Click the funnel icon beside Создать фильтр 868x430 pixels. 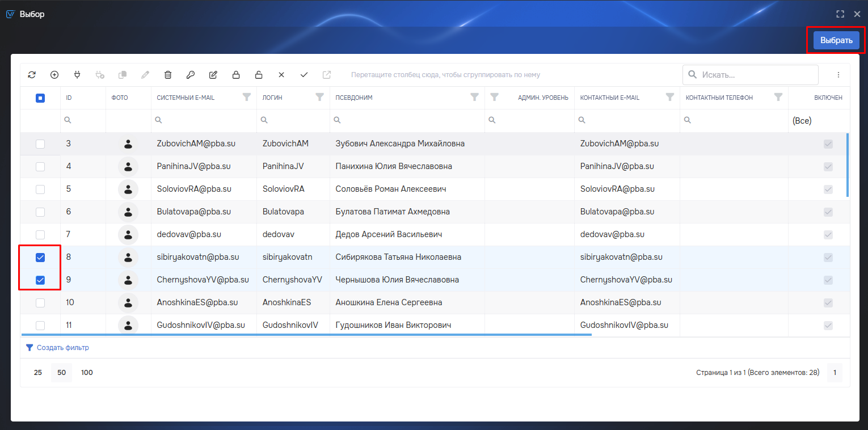pyautogui.click(x=30, y=348)
